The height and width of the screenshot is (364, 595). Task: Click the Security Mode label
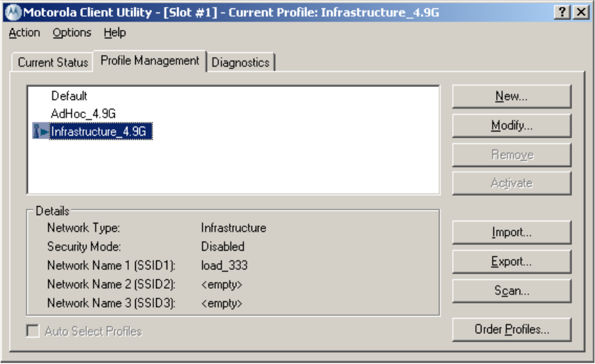(84, 247)
